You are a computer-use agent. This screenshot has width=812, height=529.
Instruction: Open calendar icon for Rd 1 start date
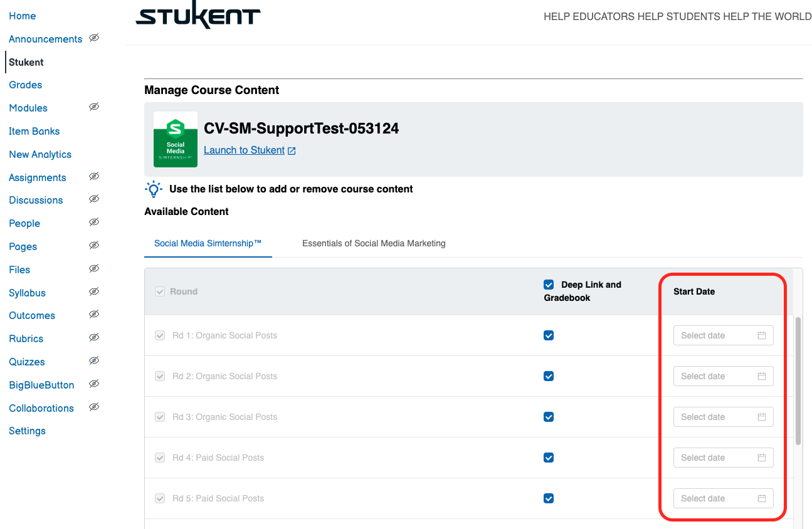click(x=762, y=335)
